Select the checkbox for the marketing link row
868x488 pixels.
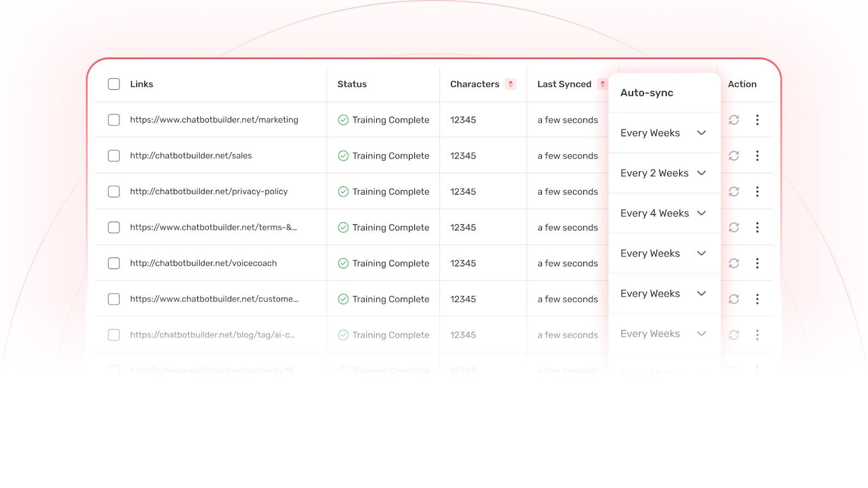pos(113,120)
